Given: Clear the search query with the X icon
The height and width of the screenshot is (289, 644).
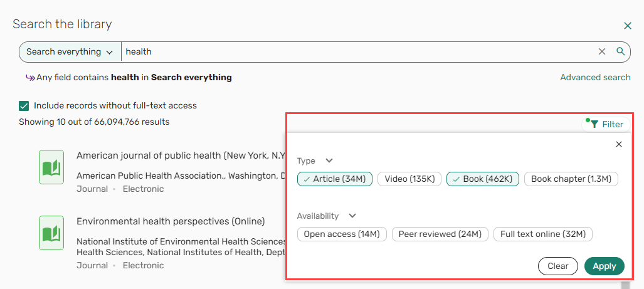Looking at the screenshot, I should coord(602,51).
